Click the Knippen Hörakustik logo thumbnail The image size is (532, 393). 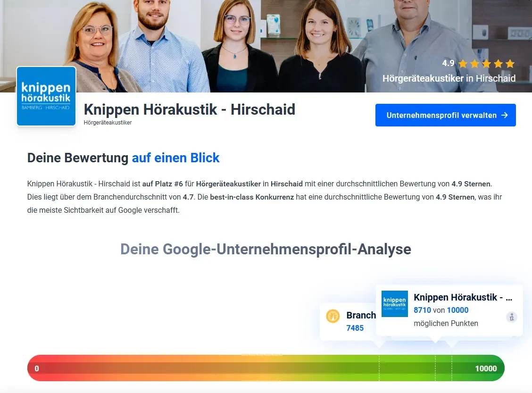(46, 96)
